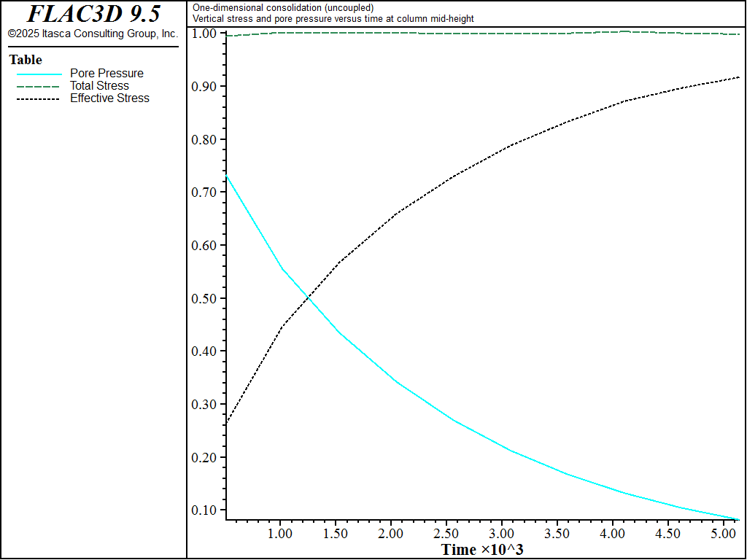
Task: Click the Vertical stress and pore pressure subtitle
Action: click(333, 18)
